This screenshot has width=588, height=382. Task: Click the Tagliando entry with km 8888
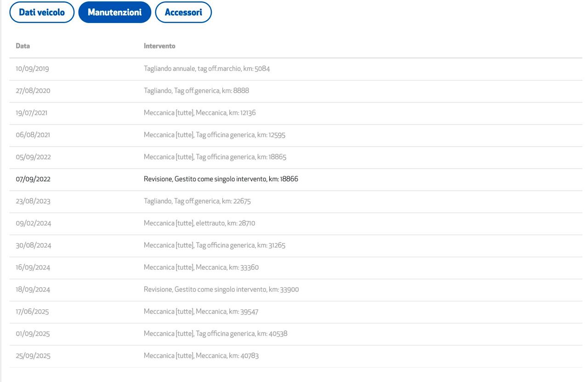pyautogui.click(x=196, y=91)
